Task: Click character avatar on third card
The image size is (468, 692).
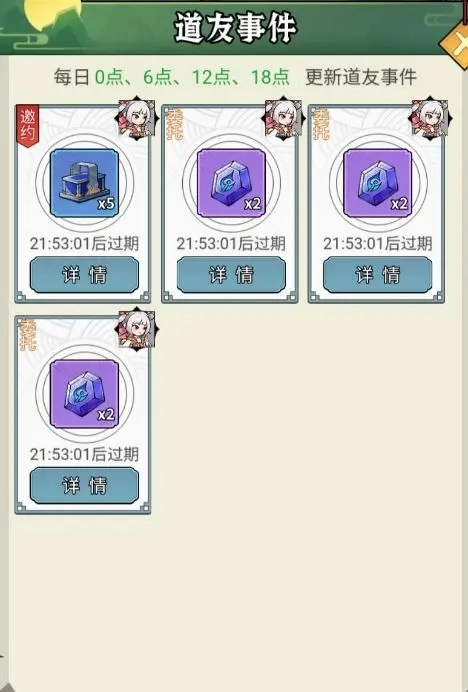Action: coord(430,118)
